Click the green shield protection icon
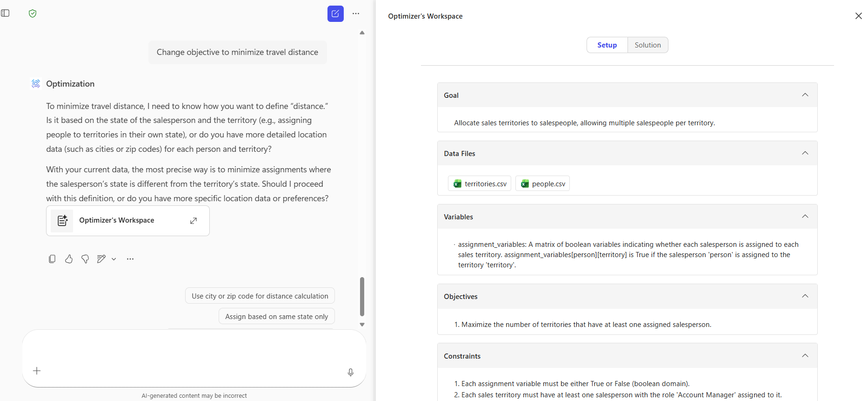This screenshot has height=401, width=868. [33, 14]
